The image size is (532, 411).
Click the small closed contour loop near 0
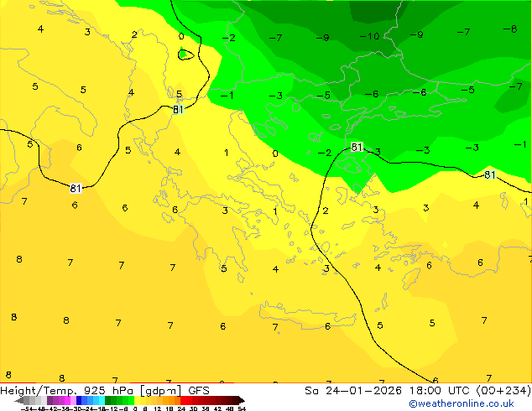(186, 55)
